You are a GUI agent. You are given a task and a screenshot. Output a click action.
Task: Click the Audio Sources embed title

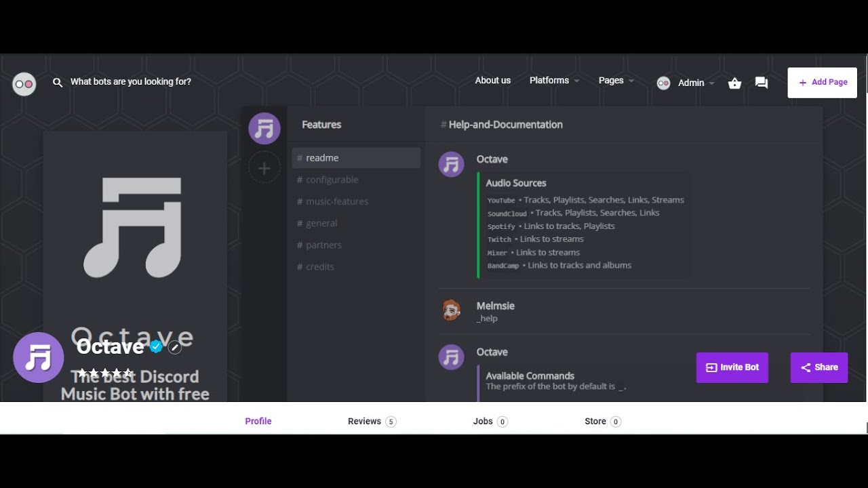point(516,183)
